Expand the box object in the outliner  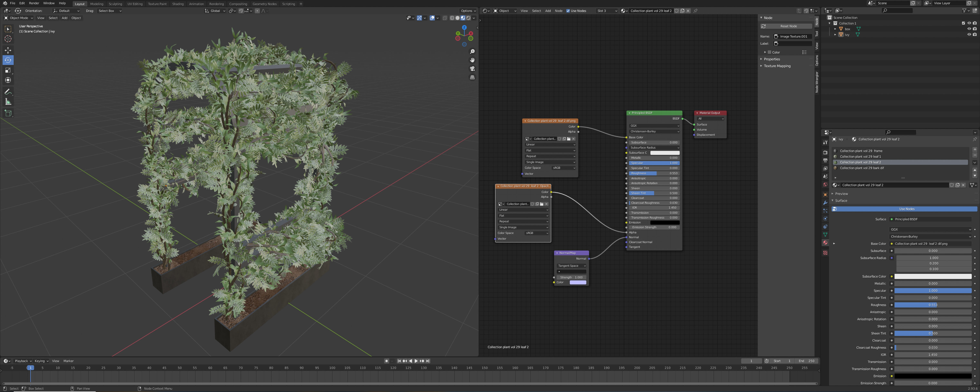[835, 29]
